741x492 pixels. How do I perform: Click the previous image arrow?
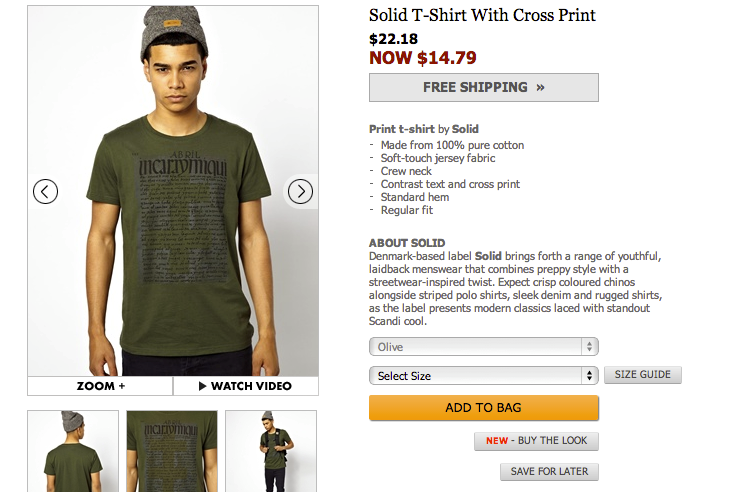click(x=45, y=191)
